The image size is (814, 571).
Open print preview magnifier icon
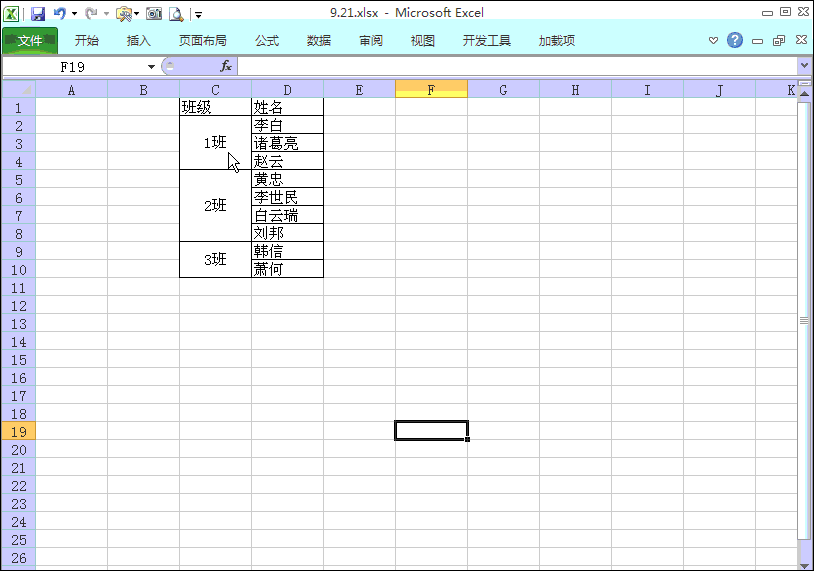[x=176, y=14]
